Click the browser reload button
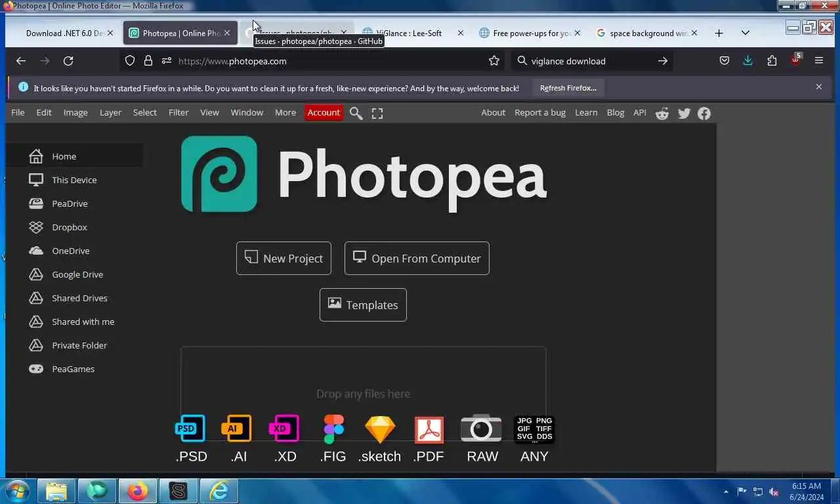Viewport: 840px width, 504px height. tap(68, 61)
